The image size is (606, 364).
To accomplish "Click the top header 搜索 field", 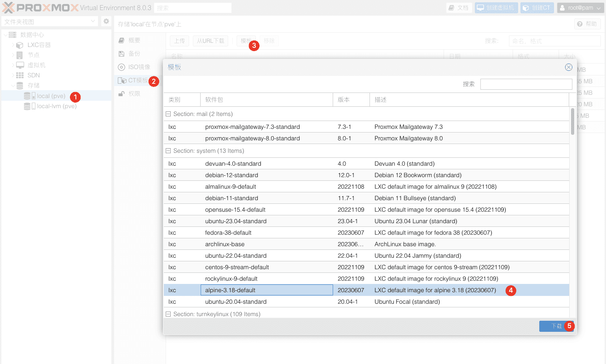I will pos(192,8).
